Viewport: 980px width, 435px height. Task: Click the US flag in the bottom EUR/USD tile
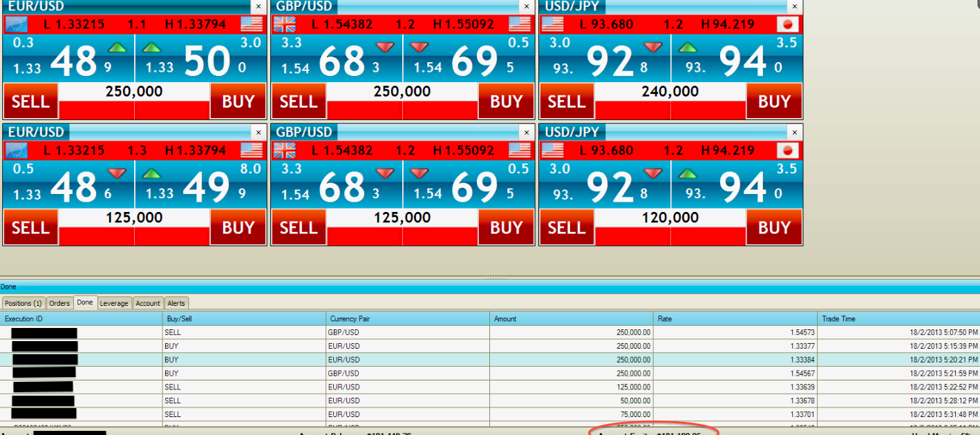252,151
